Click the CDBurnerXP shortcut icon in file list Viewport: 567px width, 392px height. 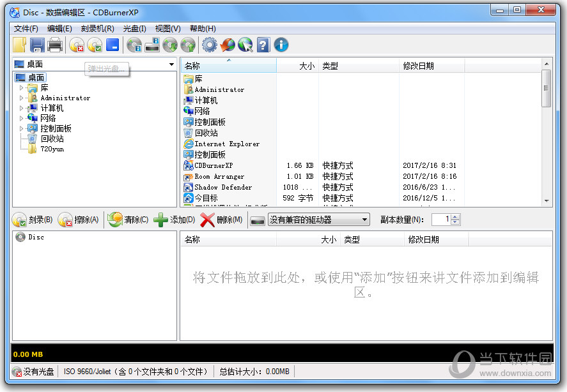click(189, 165)
